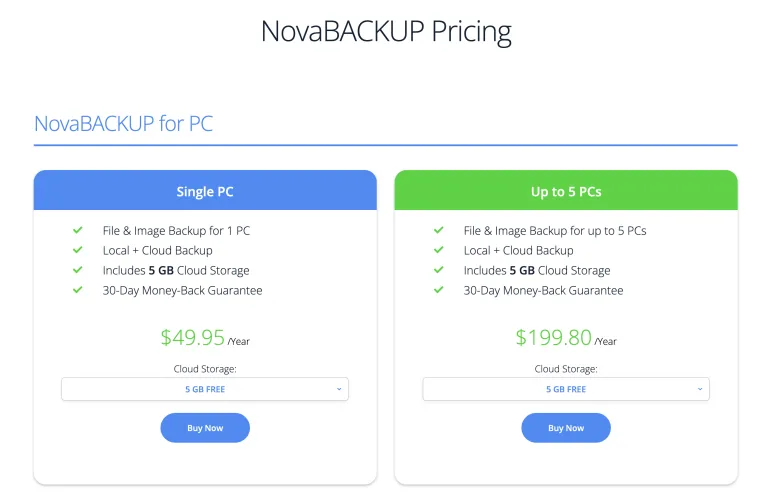Viewport: 763px width, 500px height.
Task: Click the chevron arrow in 5 PCs storage selector
Action: coord(699,389)
